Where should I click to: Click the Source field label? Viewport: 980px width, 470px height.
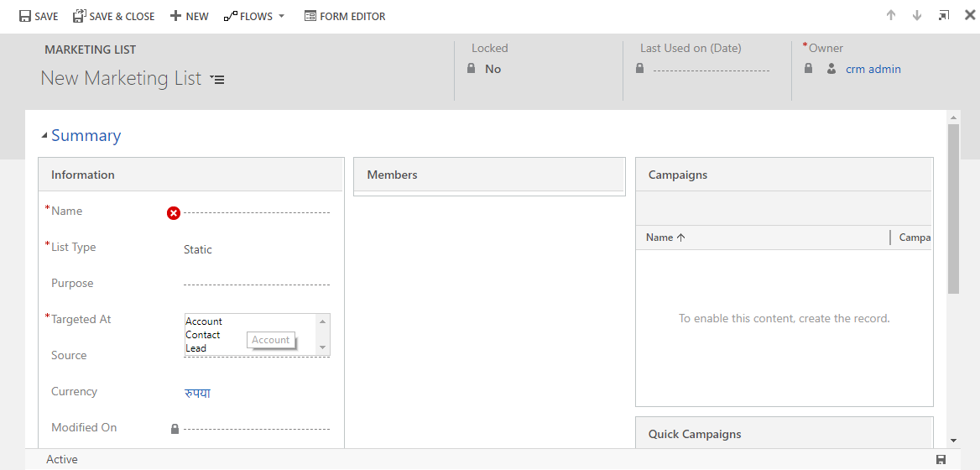pyautogui.click(x=69, y=355)
